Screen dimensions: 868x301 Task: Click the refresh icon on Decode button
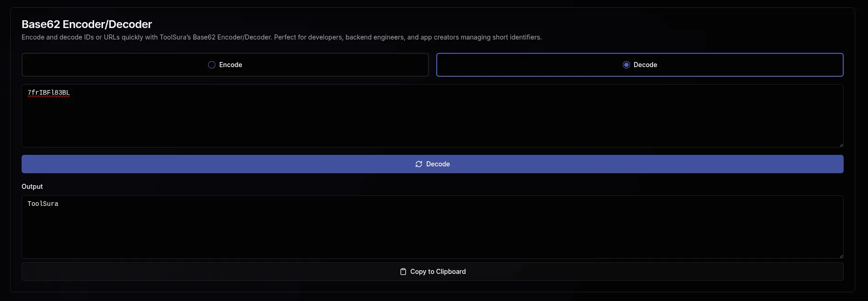click(x=418, y=164)
